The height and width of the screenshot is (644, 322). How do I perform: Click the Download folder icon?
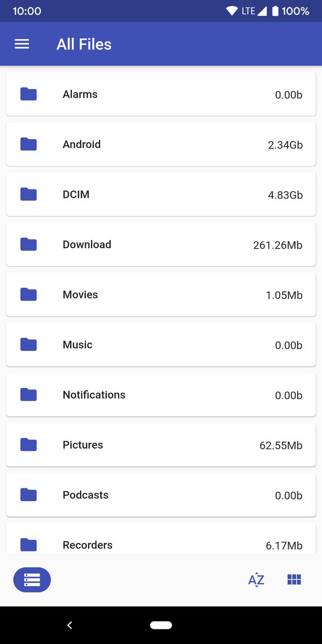point(28,244)
